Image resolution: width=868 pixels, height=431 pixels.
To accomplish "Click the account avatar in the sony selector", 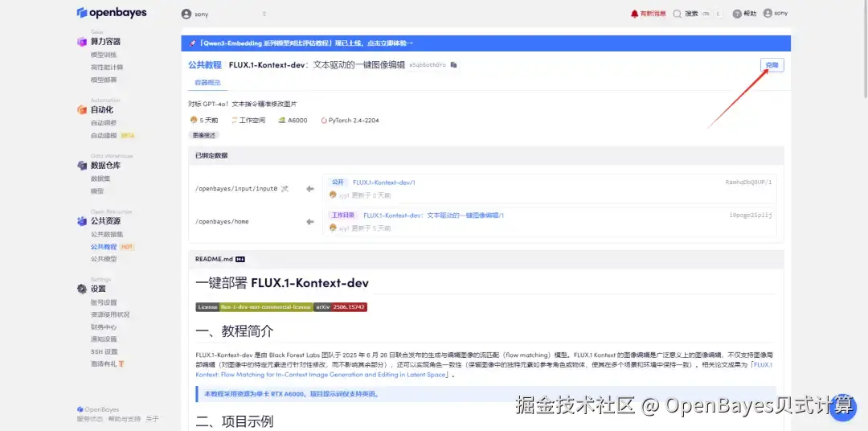I will point(186,14).
